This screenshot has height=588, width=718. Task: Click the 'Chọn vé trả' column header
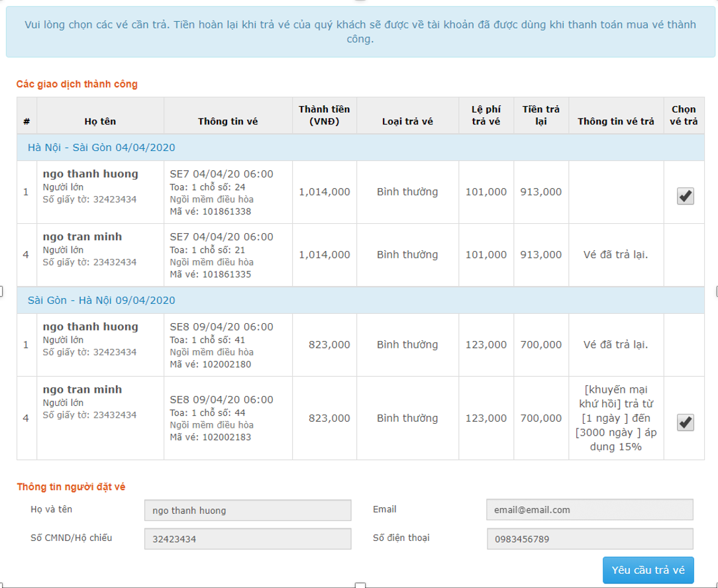[684, 115]
